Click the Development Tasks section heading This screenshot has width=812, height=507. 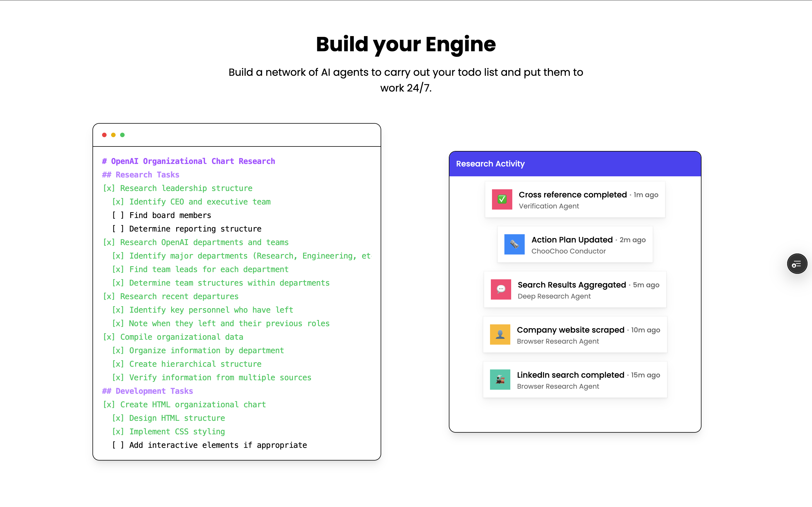(x=148, y=391)
